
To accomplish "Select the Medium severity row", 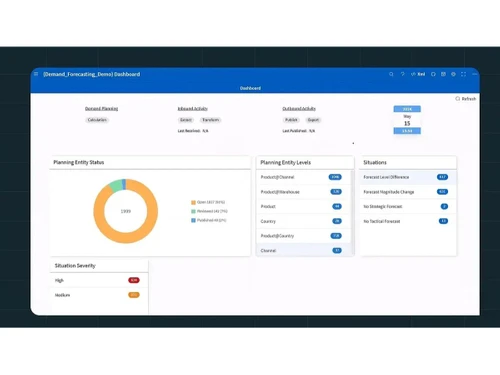I will 99,295.
